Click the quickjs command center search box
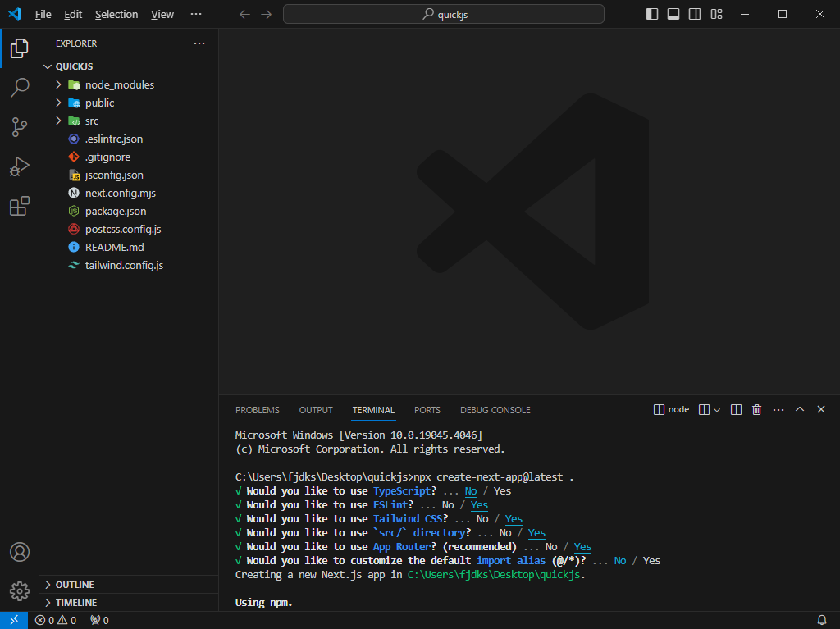The image size is (840, 629). (x=444, y=14)
